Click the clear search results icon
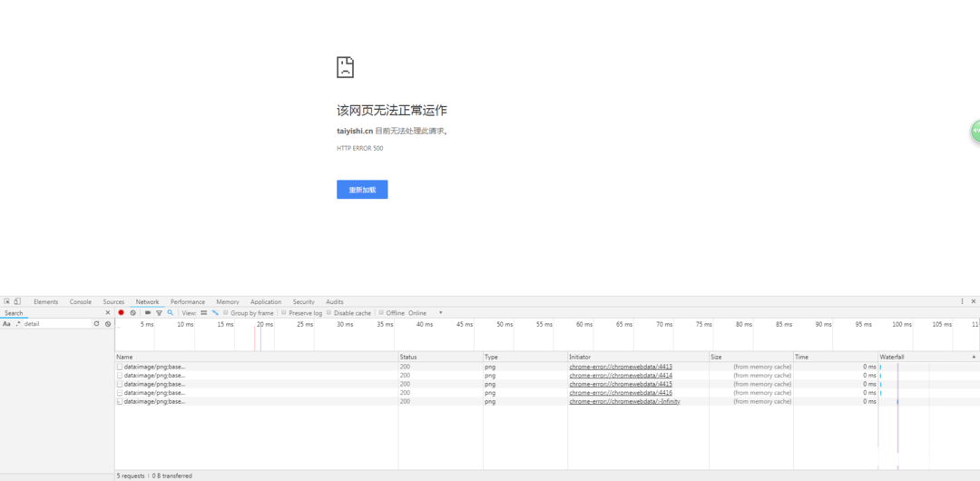The width and height of the screenshot is (980, 481). pyautogui.click(x=107, y=324)
